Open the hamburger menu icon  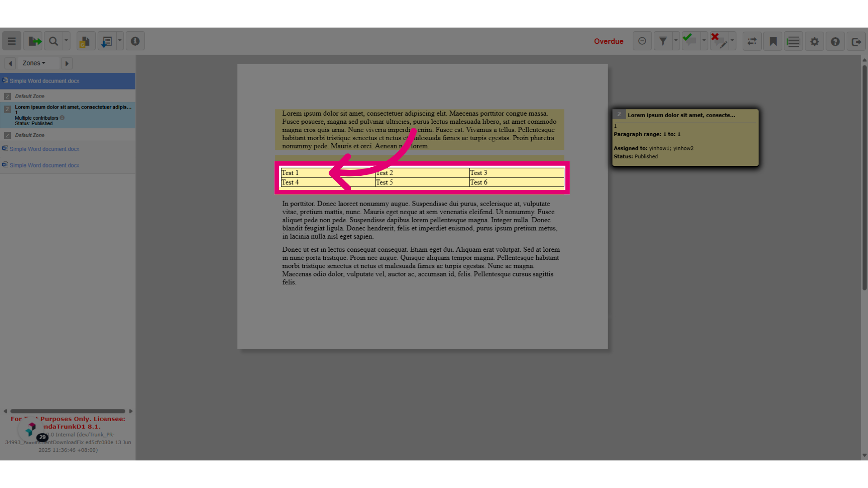[x=12, y=41]
